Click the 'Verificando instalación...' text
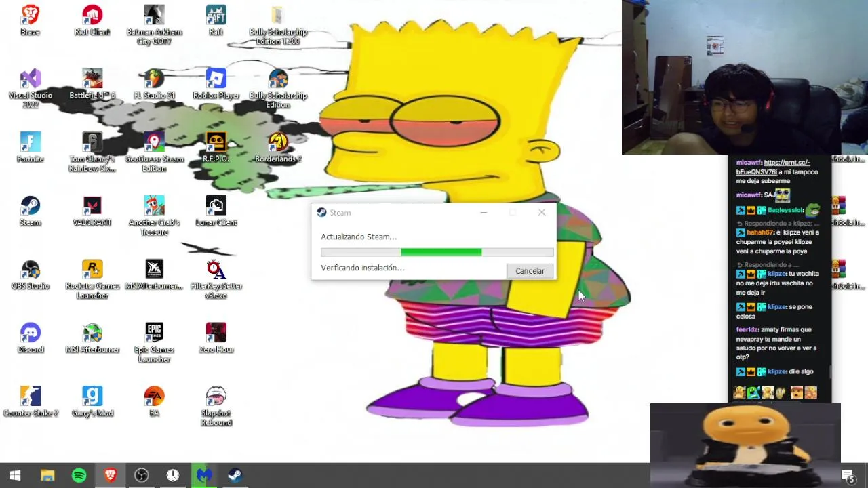The image size is (868, 488). pyautogui.click(x=363, y=268)
